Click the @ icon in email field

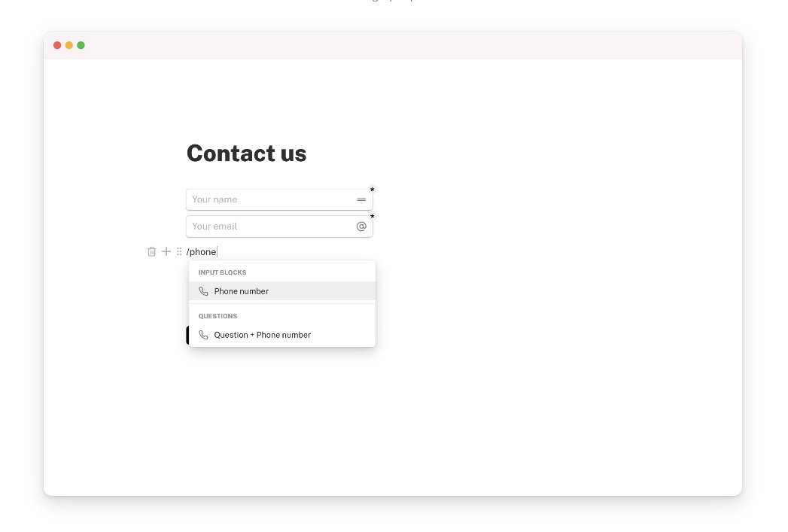coord(361,226)
